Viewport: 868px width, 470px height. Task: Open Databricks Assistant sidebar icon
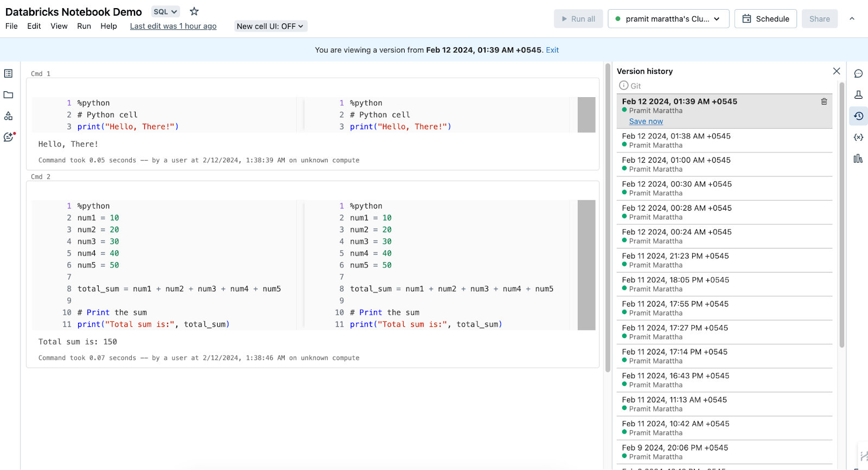click(x=9, y=137)
